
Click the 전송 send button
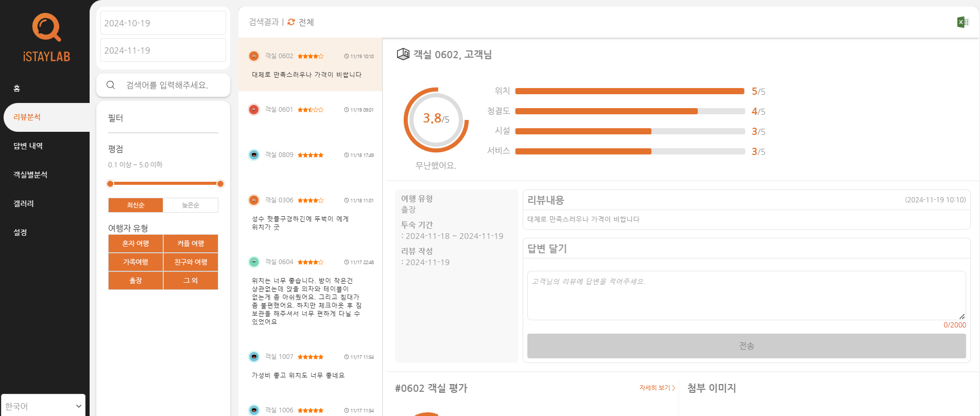[746, 346]
